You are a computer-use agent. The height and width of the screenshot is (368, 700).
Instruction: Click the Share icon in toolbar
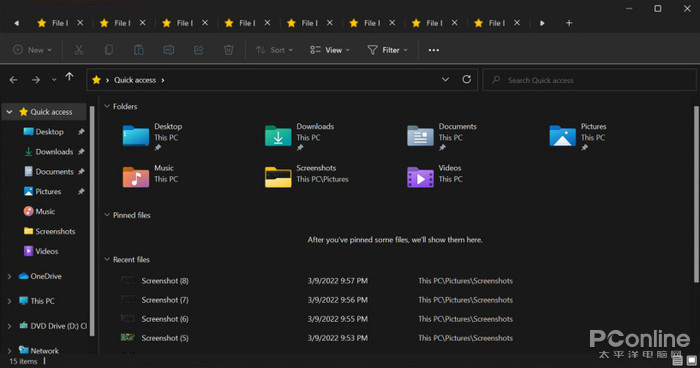tap(199, 50)
